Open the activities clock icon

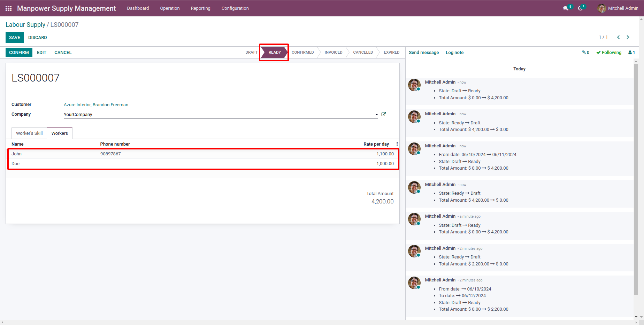coord(581,8)
